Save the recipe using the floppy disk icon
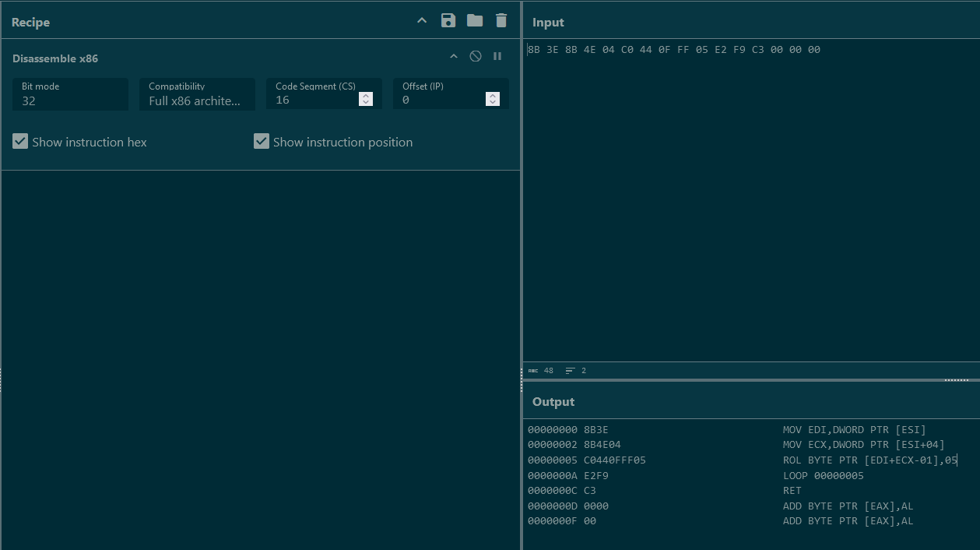 pyautogui.click(x=448, y=21)
